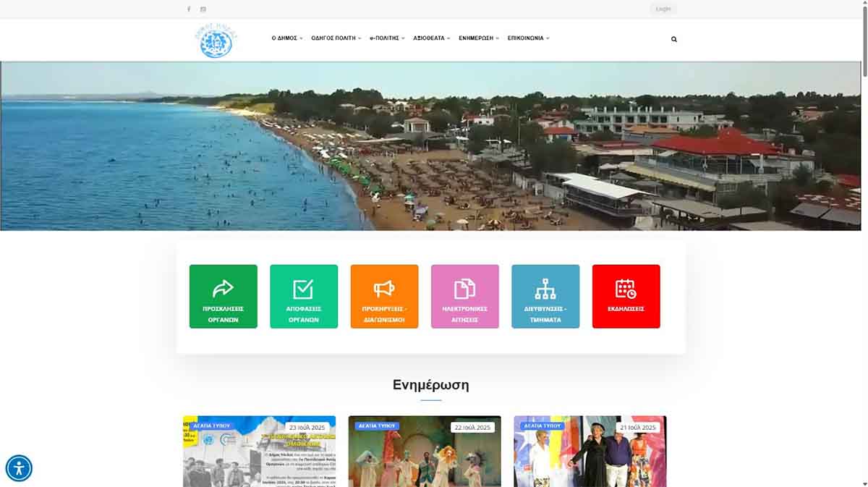Open the ΑΞΙΟΘΕΑΤΑ menu item
This screenshot has width=868, height=487.
tap(432, 38)
